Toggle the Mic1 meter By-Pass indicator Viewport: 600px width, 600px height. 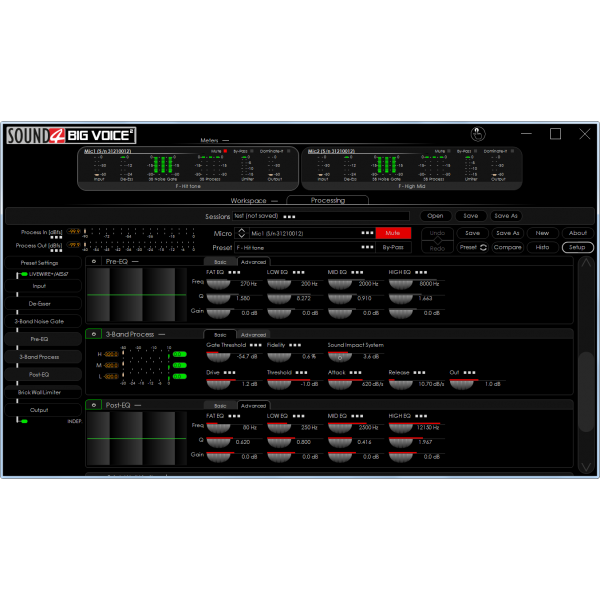point(251,151)
